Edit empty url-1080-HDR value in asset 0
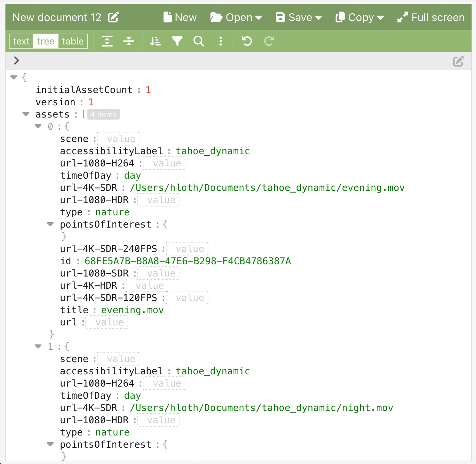The width and height of the screenshot is (476, 464). click(158, 200)
